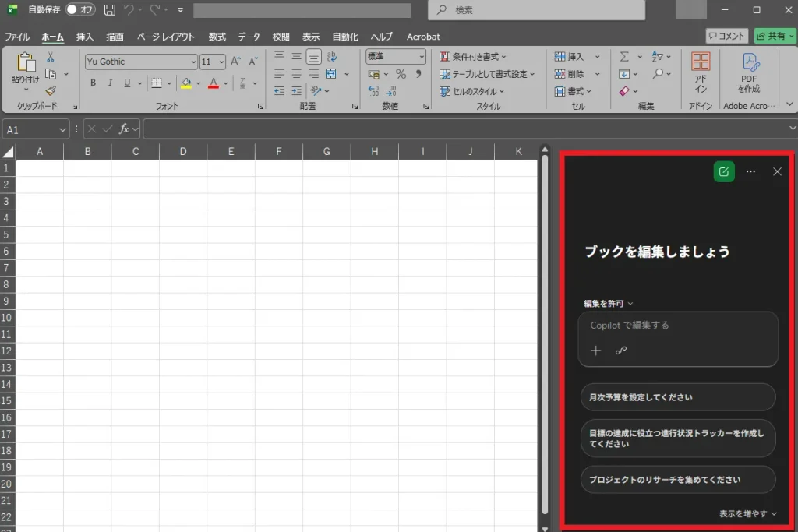Screen dimensions: 798x532
Task: Switch to the 挿入 tab
Action: point(84,37)
